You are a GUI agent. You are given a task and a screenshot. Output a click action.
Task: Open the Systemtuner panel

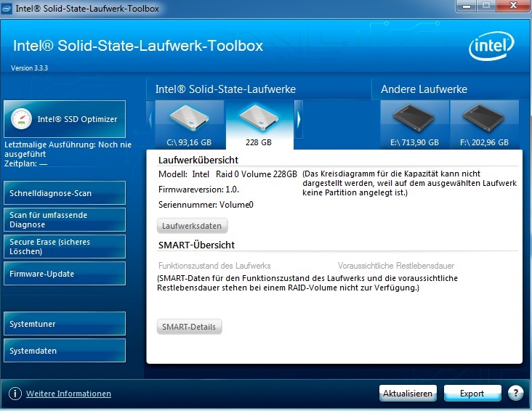tap(65, 324)
